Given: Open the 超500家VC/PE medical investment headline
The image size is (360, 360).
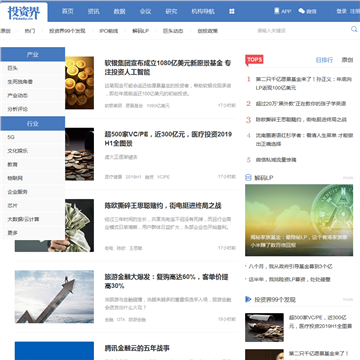Looking at the screenshot, I should coord(168,139).
